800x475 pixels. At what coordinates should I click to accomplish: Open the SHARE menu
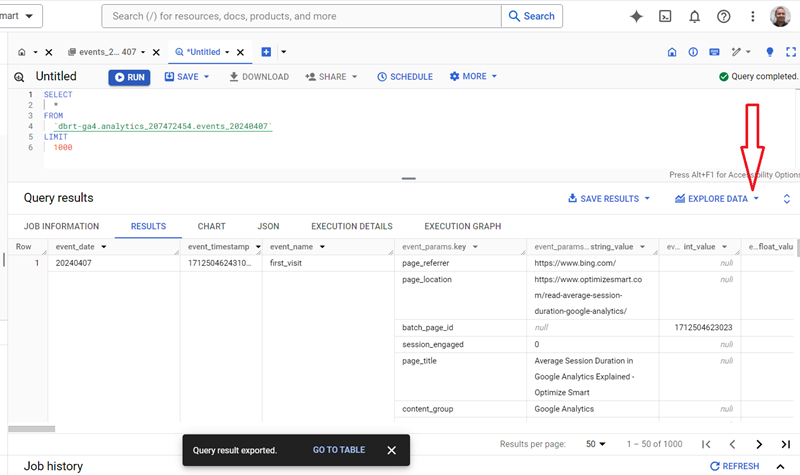click(331, 77)
